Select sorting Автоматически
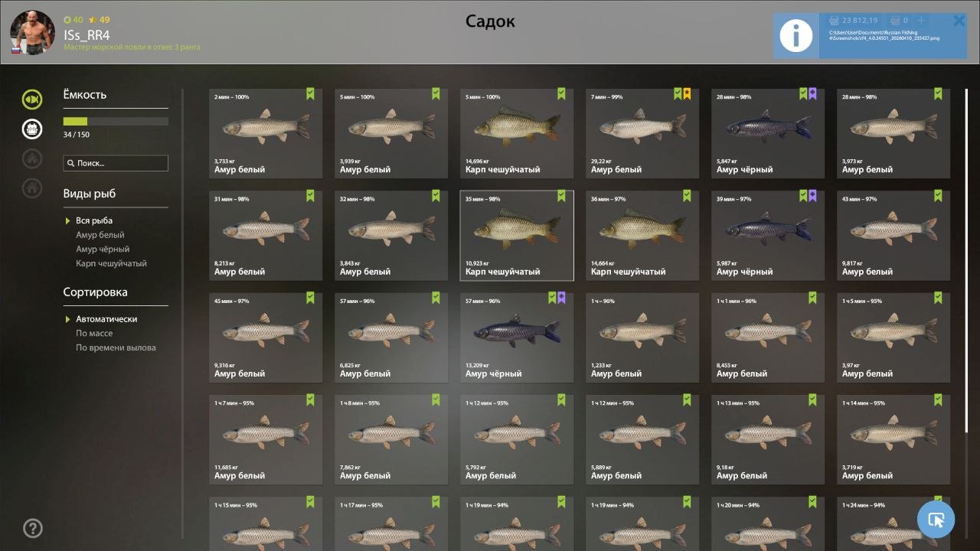The image size is (980, 551). click(106, 319)
